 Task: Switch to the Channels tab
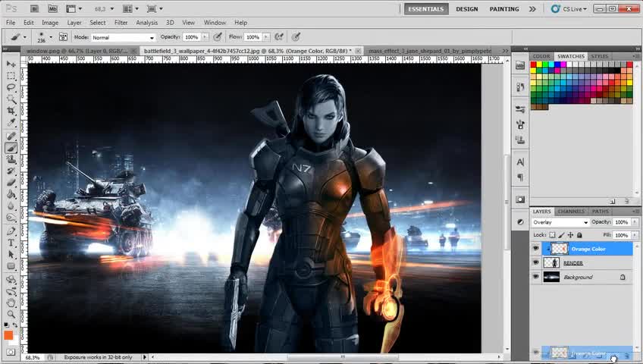[x=570, y=212]
